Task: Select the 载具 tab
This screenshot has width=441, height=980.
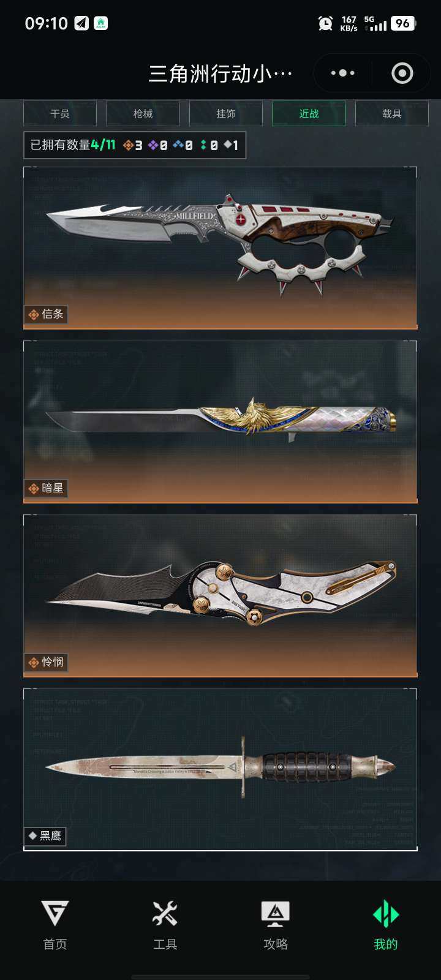Action: (392, 113)
